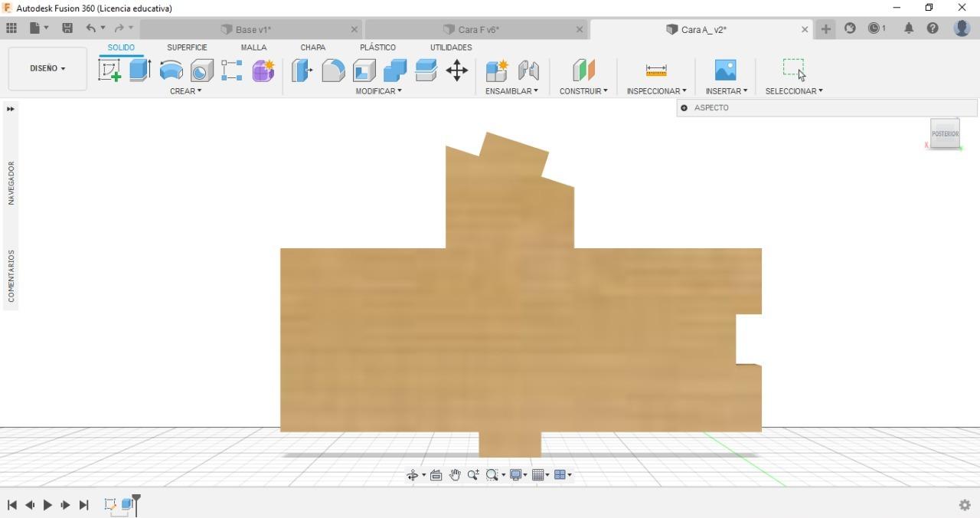Open the NAVEGADOR side panel
The image size is (980, 518).
point(11,182)
